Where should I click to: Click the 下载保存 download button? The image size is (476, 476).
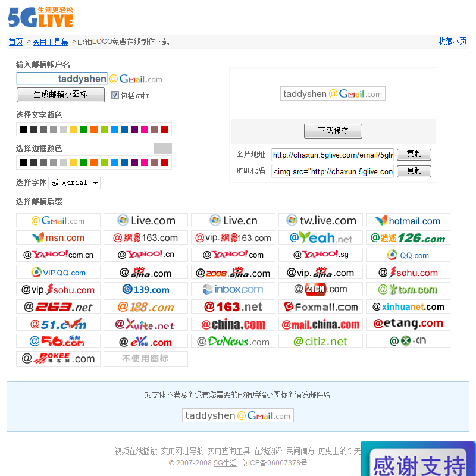click(x=333, y=131)
